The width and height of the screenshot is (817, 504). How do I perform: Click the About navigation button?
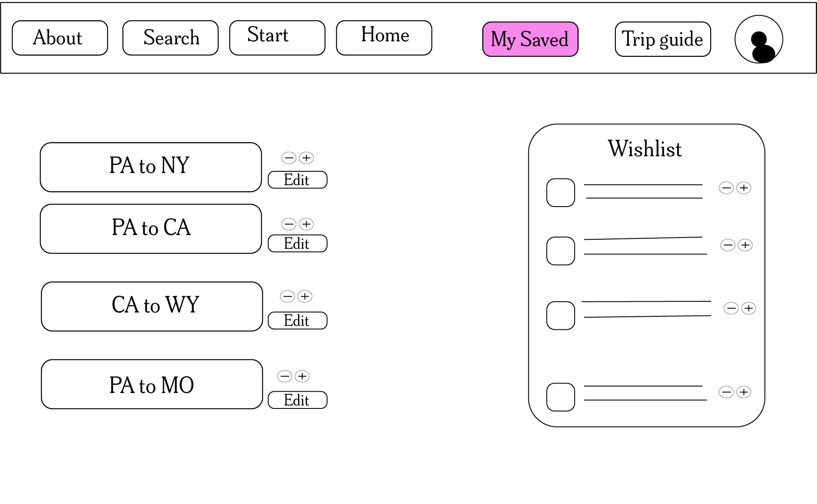[60, 38]
